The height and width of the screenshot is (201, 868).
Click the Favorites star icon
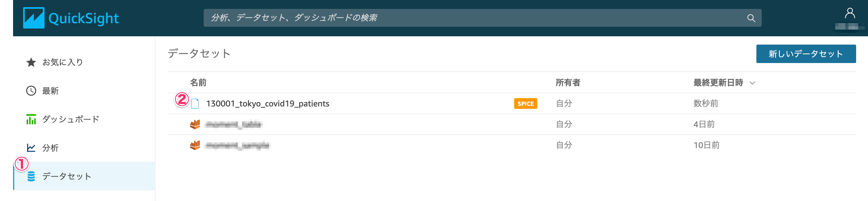click(x=31, y=62)
